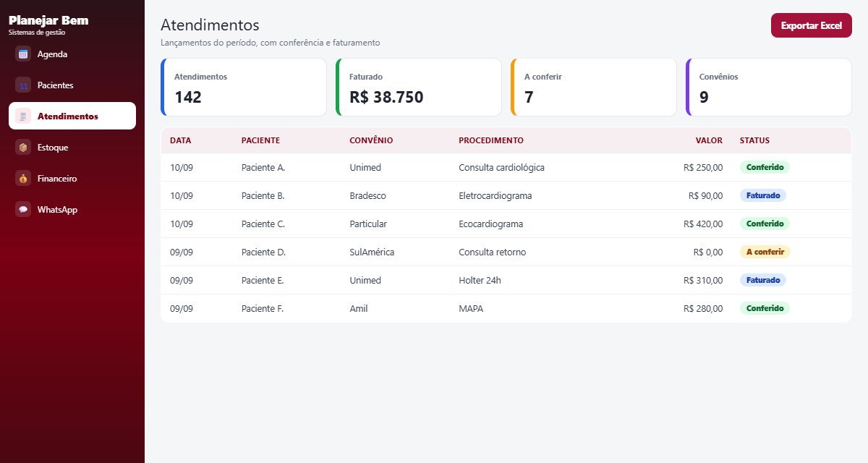This screenshot has height=463, width=868.
Task: Select the Paciente A. cell
Action: [263, 167]
